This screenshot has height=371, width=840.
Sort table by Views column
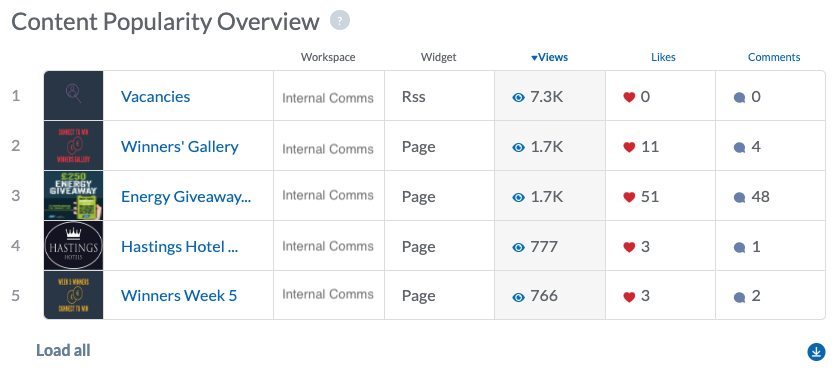tap(549, 57)
